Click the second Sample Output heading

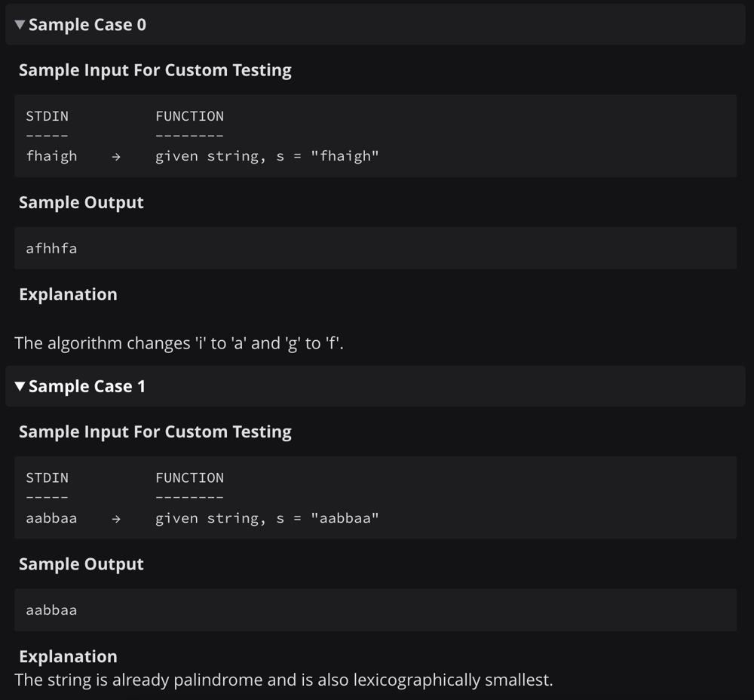[81, 564]
